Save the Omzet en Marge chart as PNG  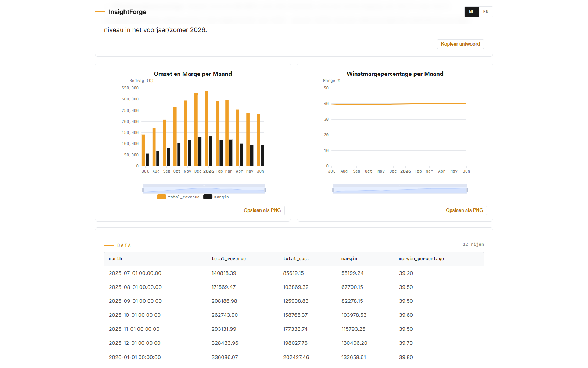[262, 210]
